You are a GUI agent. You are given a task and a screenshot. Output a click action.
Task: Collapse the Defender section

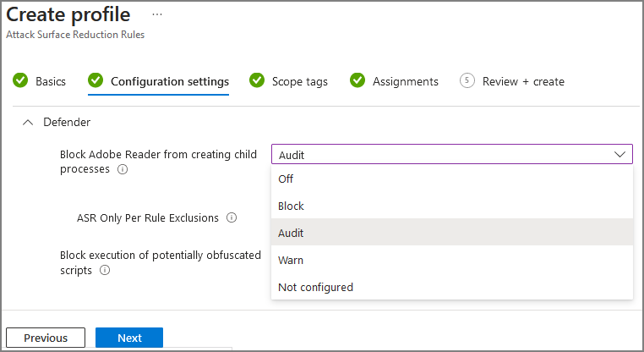pos(28,122)
